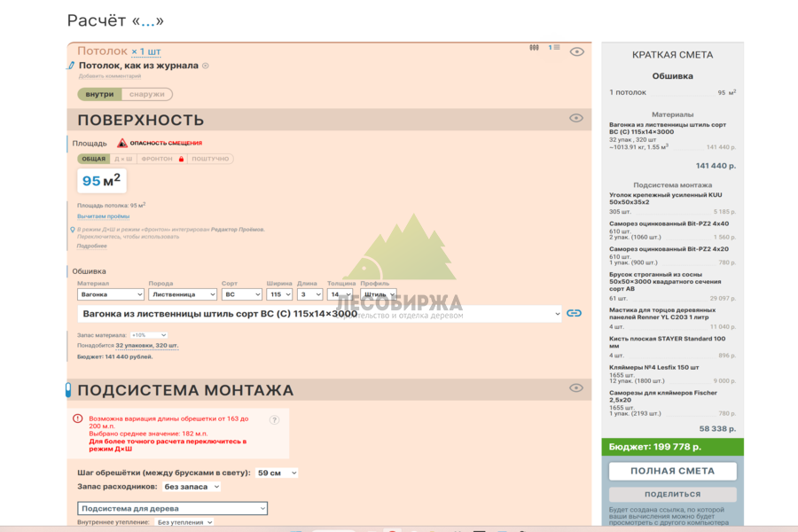Open the Толщина dropdown showing 14
The height and width of the screenshot is (532, 798).
pos(340,294)
